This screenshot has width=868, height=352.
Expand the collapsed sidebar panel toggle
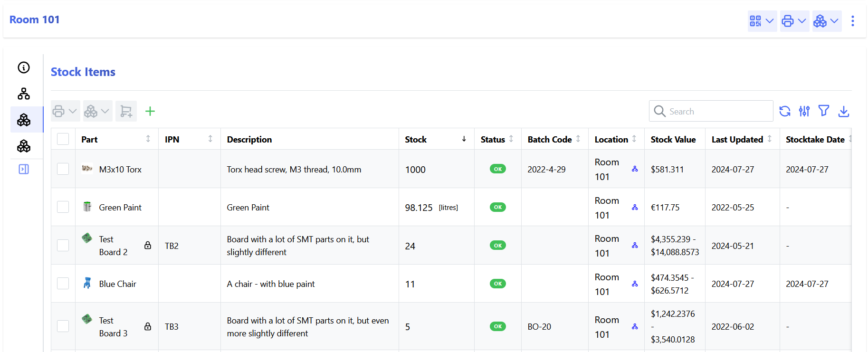(24, 169)
